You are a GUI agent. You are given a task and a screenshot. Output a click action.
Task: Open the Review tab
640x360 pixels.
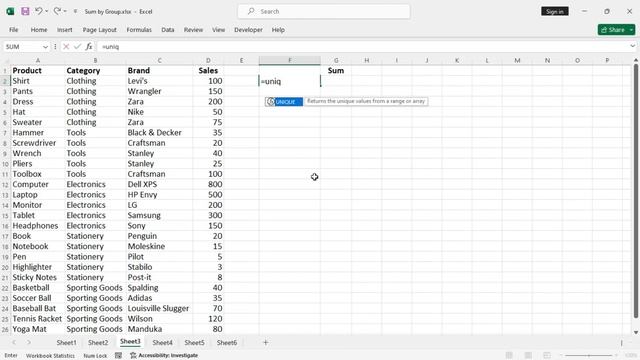click(193, 30)
